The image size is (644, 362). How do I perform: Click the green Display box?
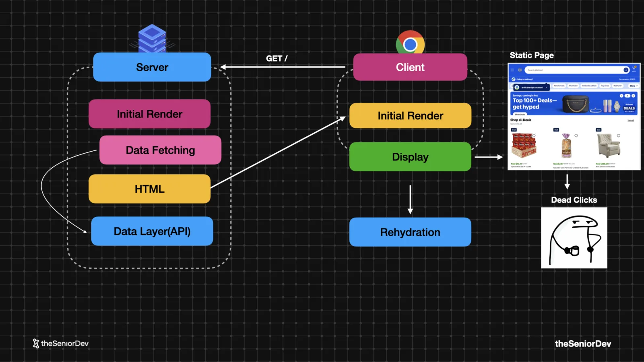pos(410,157)
